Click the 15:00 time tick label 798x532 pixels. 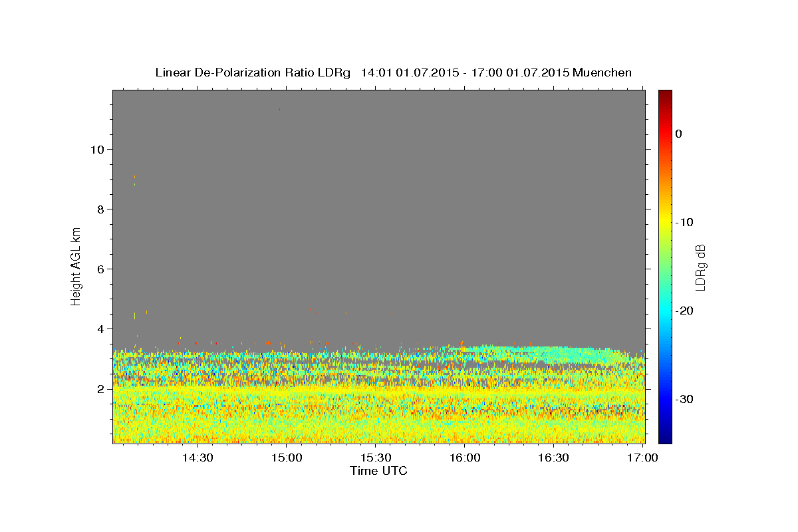point(287,458)
